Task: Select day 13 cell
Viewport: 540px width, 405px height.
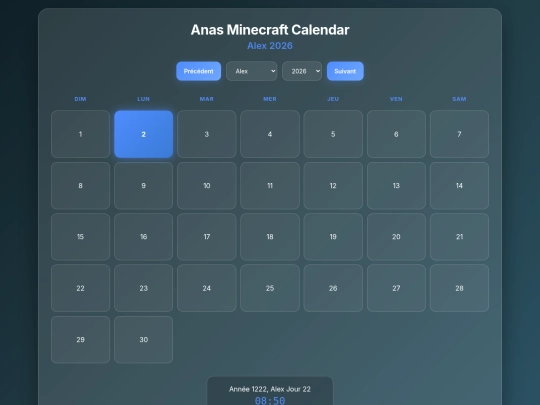Action: click(x=396, y=186)
